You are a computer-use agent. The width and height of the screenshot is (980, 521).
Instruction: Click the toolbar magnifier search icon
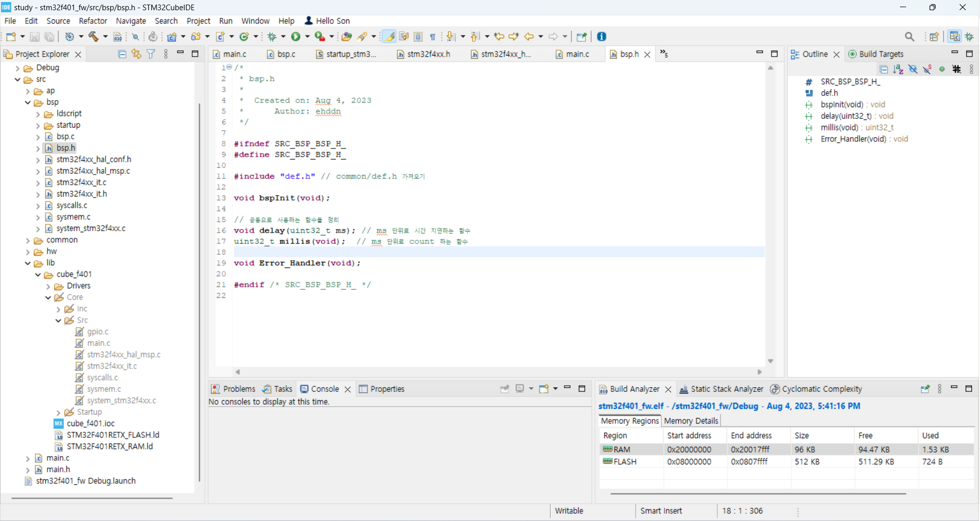(x=910, y=36)
